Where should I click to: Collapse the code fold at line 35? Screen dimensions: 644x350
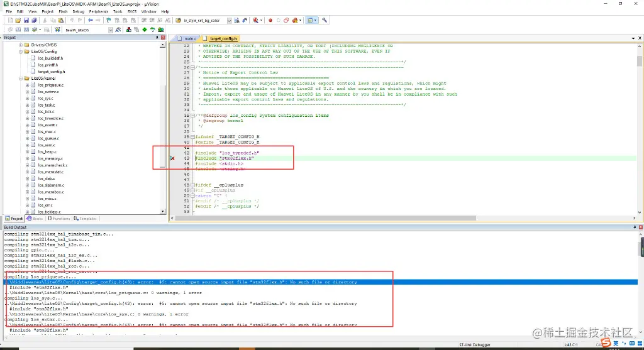[x=192, y=116]
